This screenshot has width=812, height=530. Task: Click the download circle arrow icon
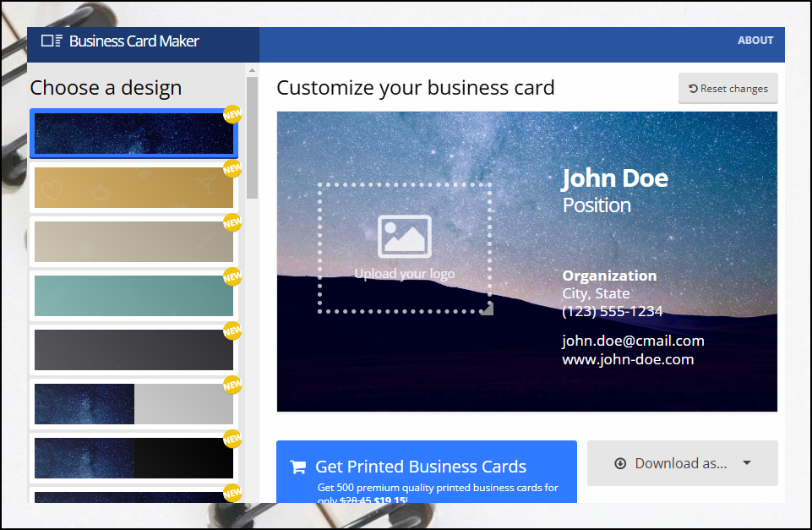pos(620,463)
